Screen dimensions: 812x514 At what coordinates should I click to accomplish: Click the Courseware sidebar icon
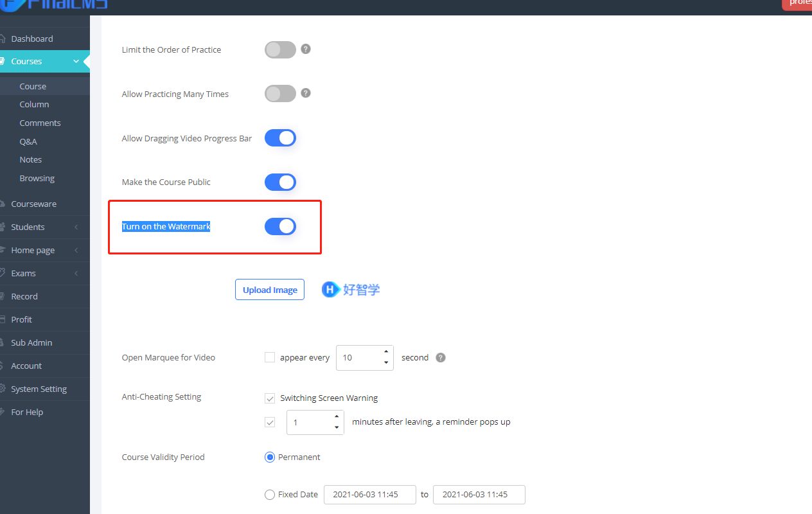5,204
